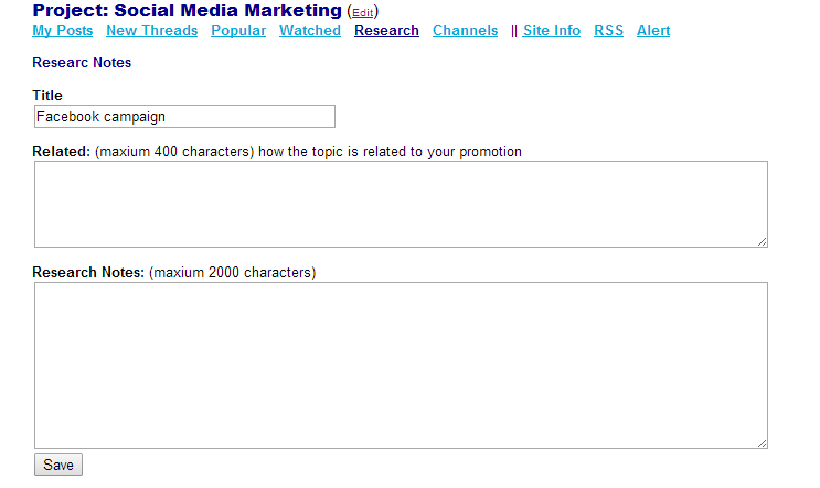Image resolution: width=820 pixels, height=488 pixels.
Task: Focus the Research Notes text area
Action: point(401,366)
